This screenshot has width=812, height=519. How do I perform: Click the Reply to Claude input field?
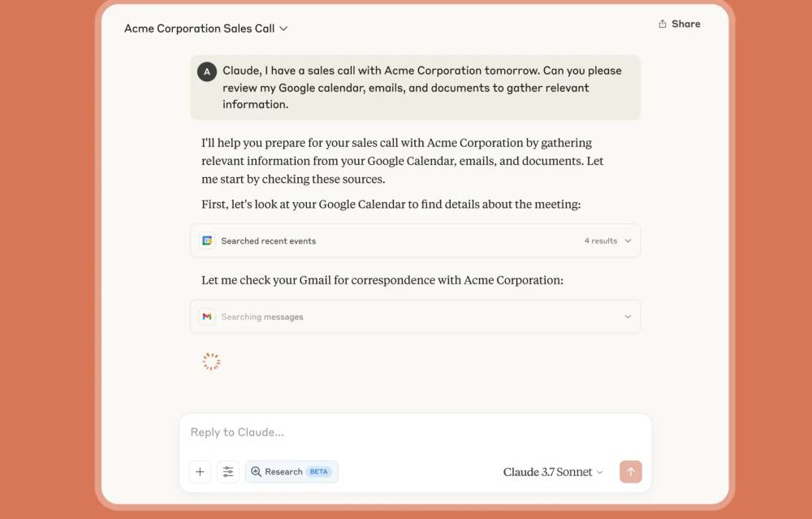[415, 432]
